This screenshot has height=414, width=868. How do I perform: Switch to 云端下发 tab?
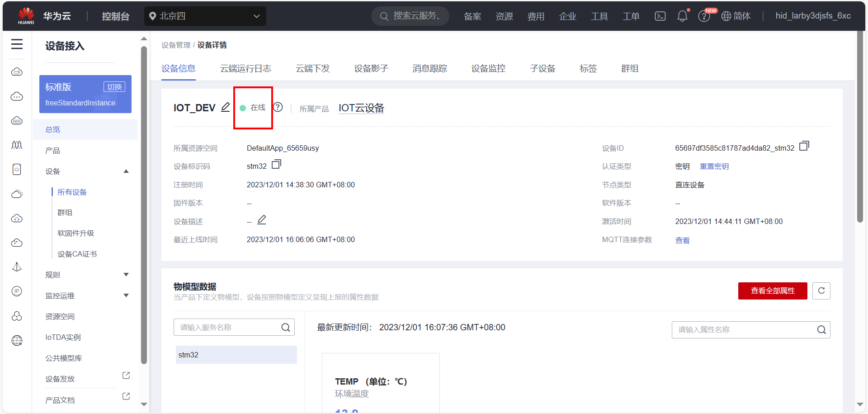point(312,68)
